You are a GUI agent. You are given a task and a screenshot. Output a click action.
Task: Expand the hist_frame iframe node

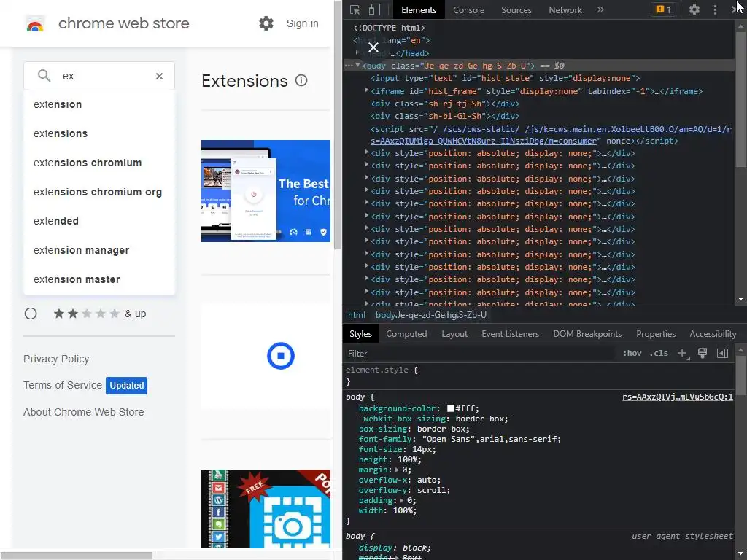[x=366, y=90]
